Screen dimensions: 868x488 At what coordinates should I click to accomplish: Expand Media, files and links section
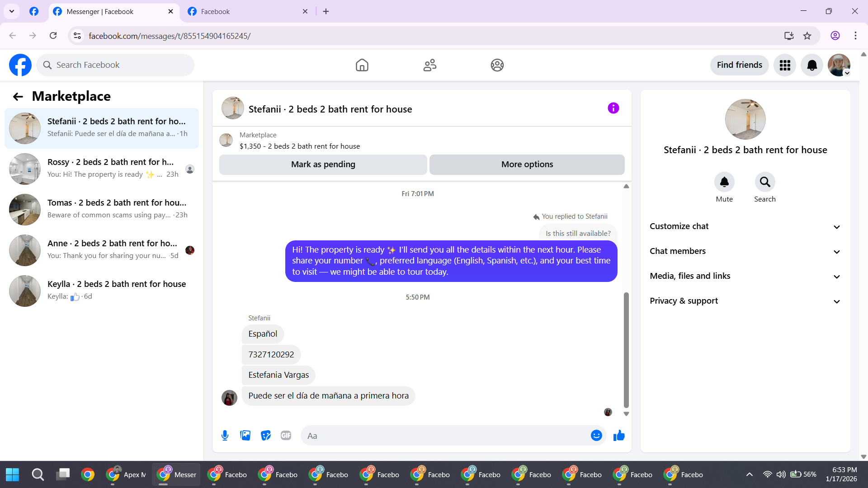(x=745, y=276)
